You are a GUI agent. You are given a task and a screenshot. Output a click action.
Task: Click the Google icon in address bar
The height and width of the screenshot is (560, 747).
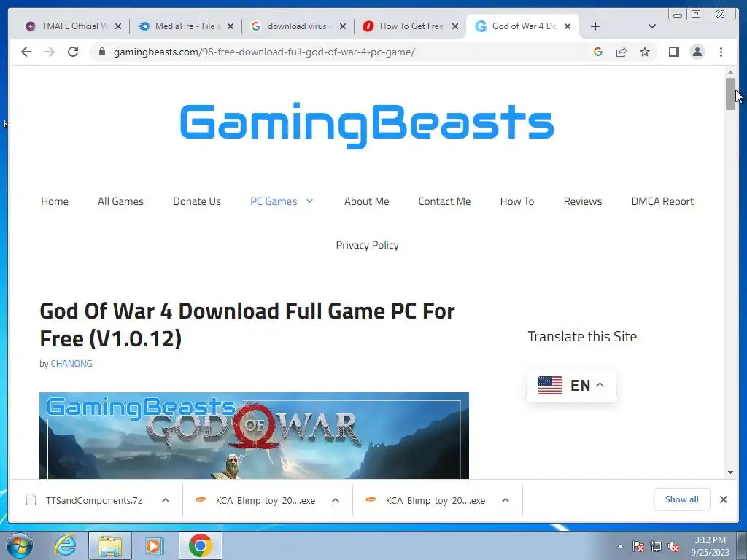[598, 52]
